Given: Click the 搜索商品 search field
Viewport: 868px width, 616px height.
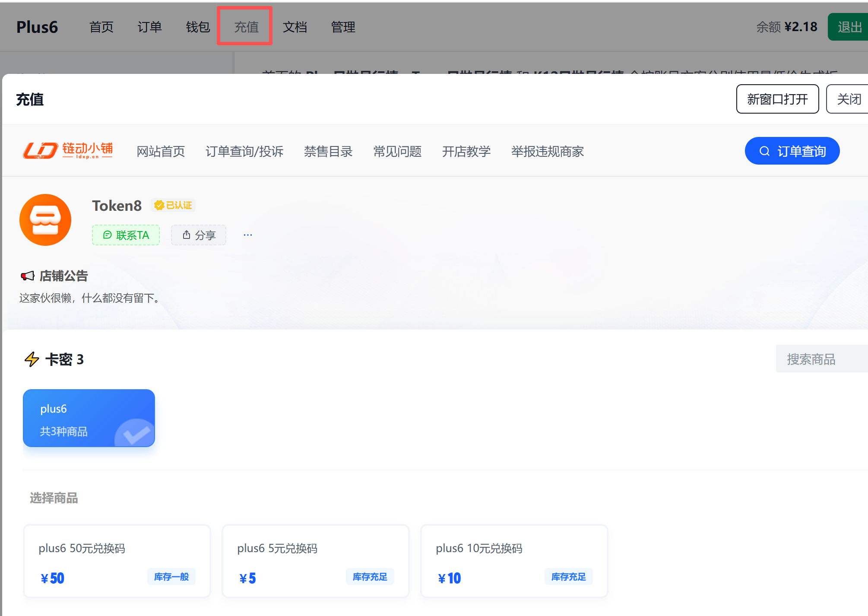Looking at the screenshot, I should tap(822, 359).
